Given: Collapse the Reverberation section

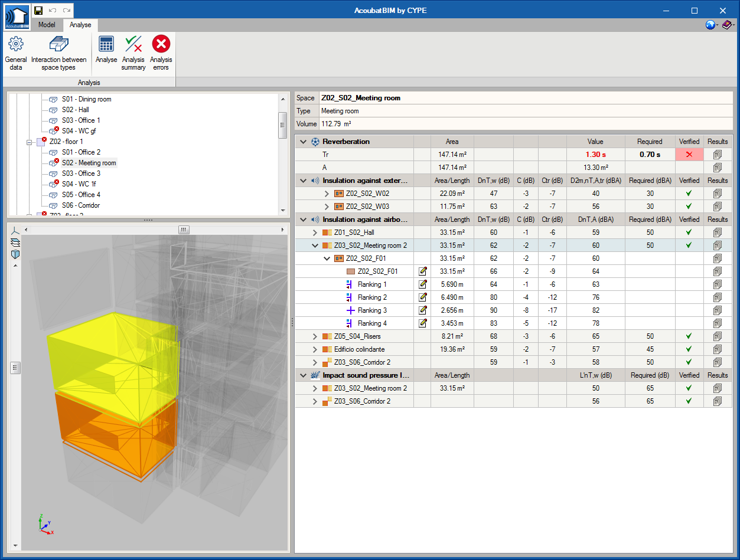Looking at the screenshot, I should point(304,142).
